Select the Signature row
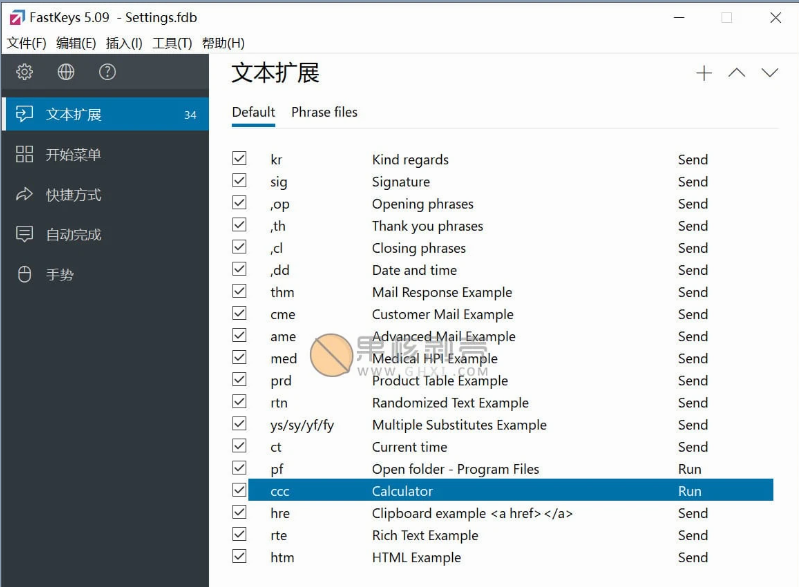Viewport: 799px width, 587px height. pos(511,181)
